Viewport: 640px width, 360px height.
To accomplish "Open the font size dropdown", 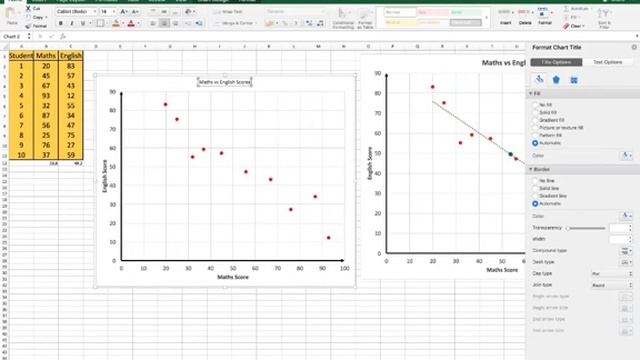I will click(x=114, y=12).
